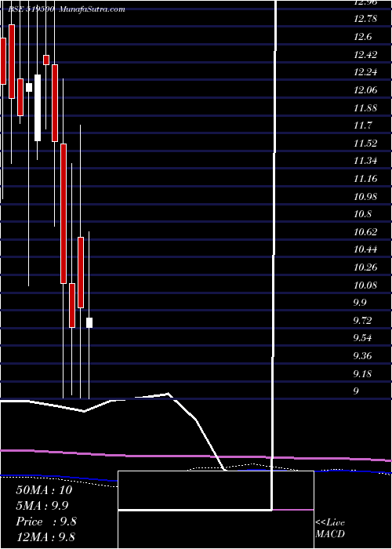Click the 9.18 price axis label
The width and height of the screenshot is (392, 549).
coord(363,374)
